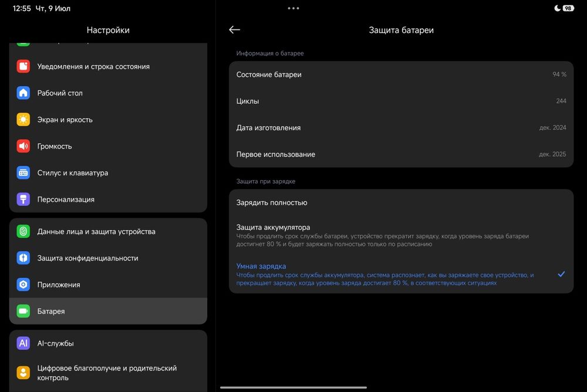This screenshot has width=587, height=392.
Task: Click the дек. 2024 manufacture date
Action: click(x=552, y=128)
